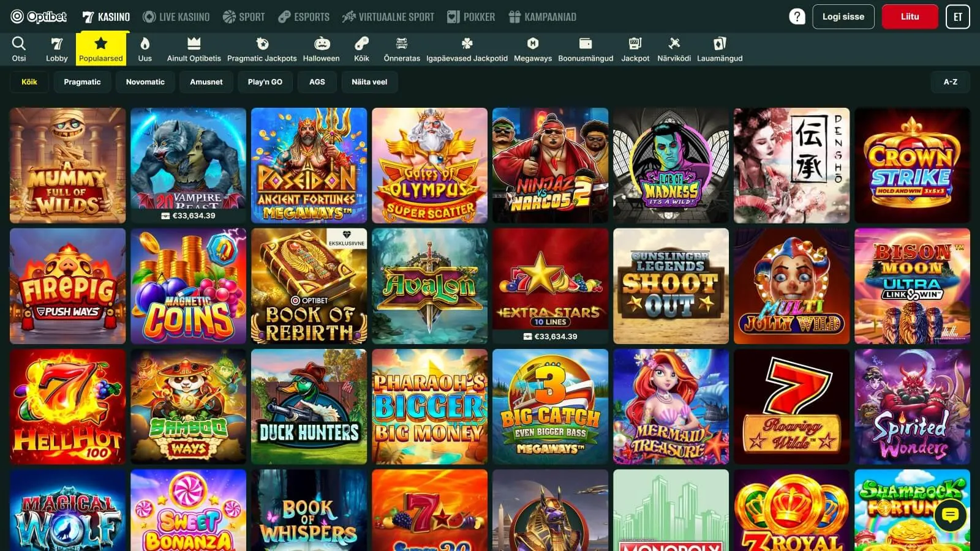The width and height of the screenshot is (980, 551).
Task: Open the A-Z sorting option
Action: [950, 82]
